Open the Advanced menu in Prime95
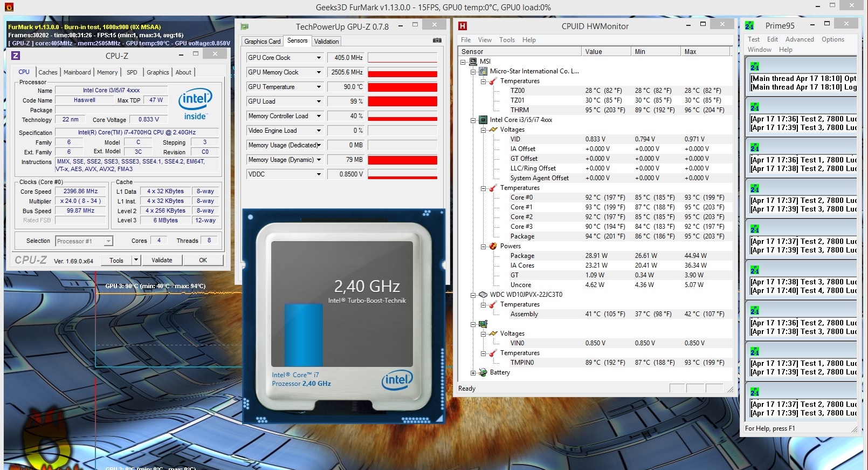868x470 pixels. point(800,39)
